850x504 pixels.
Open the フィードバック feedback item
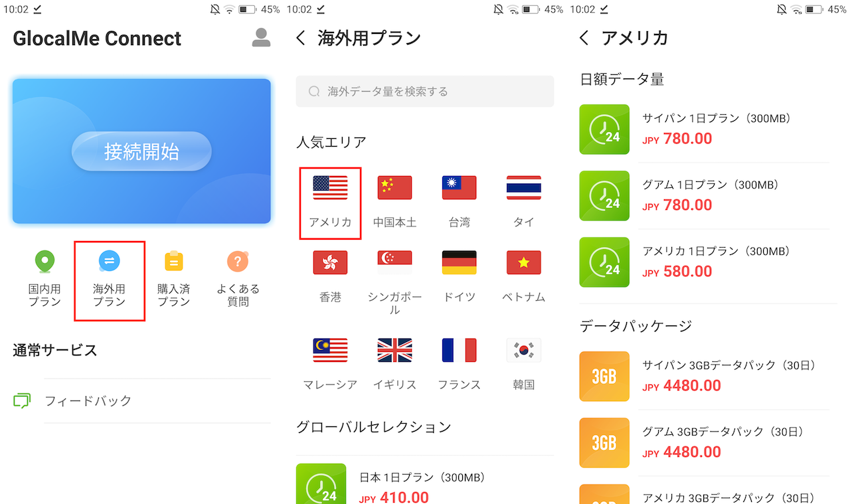click(141, 401)
